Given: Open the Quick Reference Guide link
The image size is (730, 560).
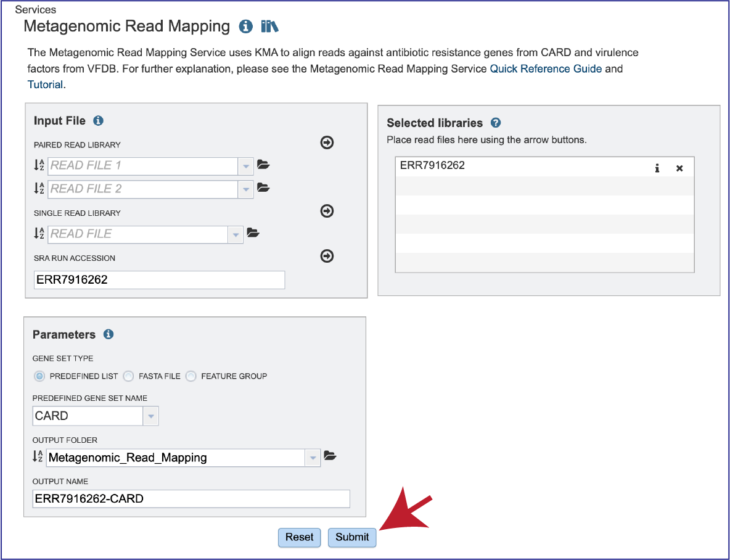Looking at the screenshot, I should 546,69.
